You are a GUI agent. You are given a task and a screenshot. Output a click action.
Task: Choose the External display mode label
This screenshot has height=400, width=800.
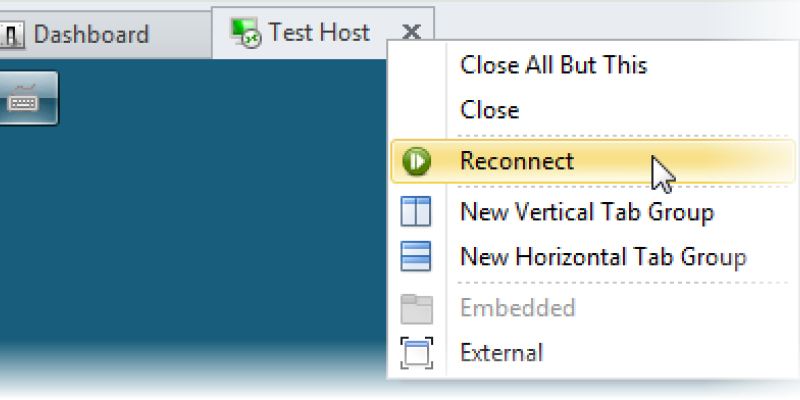[501, 353]
